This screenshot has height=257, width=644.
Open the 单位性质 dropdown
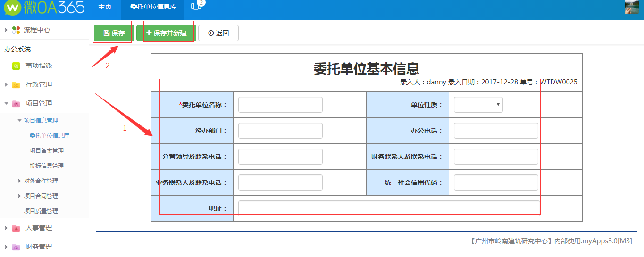point(478,105)
